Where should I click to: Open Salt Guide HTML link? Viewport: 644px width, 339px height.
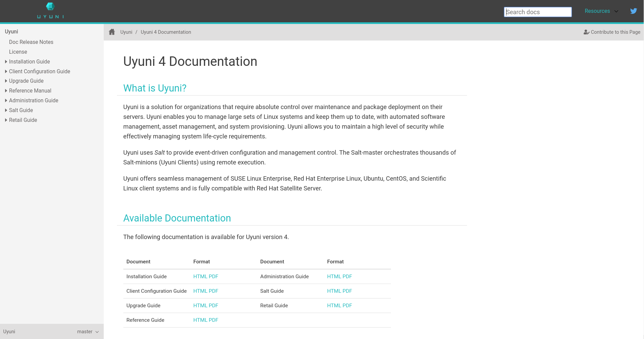pyautogui.click(x=334, y=291)
